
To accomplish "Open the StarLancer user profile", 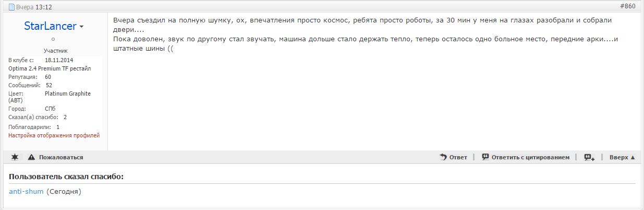I will point(50,26).
